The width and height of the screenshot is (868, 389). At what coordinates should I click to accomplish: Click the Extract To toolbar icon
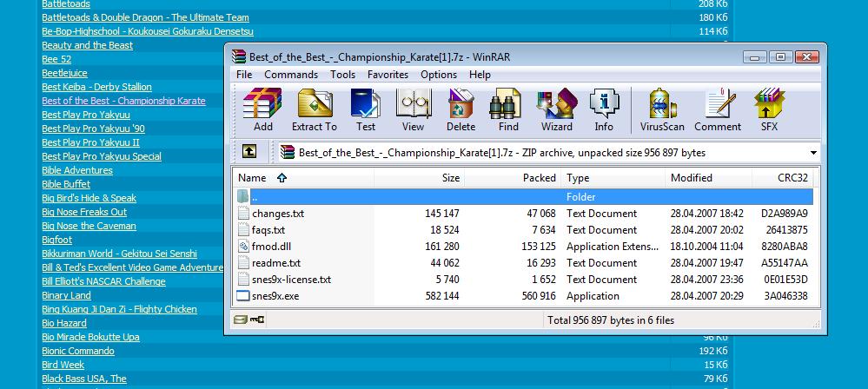tap(314, 110)
